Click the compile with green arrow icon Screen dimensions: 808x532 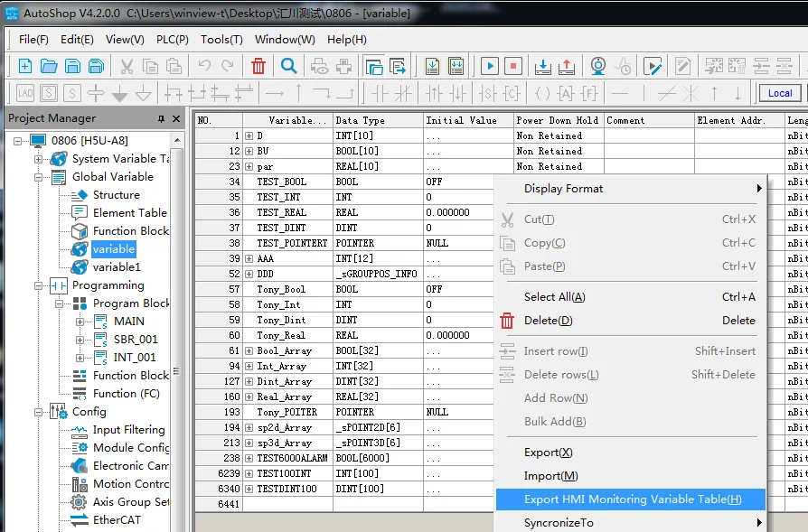click(x=432, y=66)
